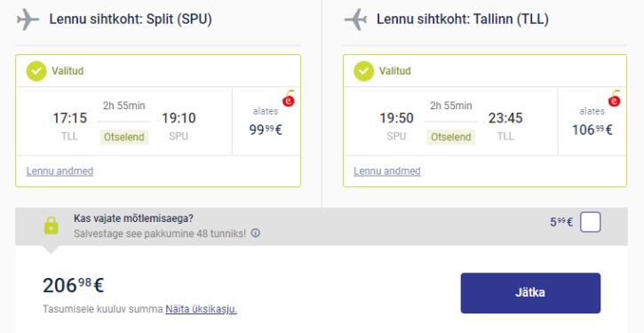Click the red cherry badge on the 106.99 € price

coord(614,99)
